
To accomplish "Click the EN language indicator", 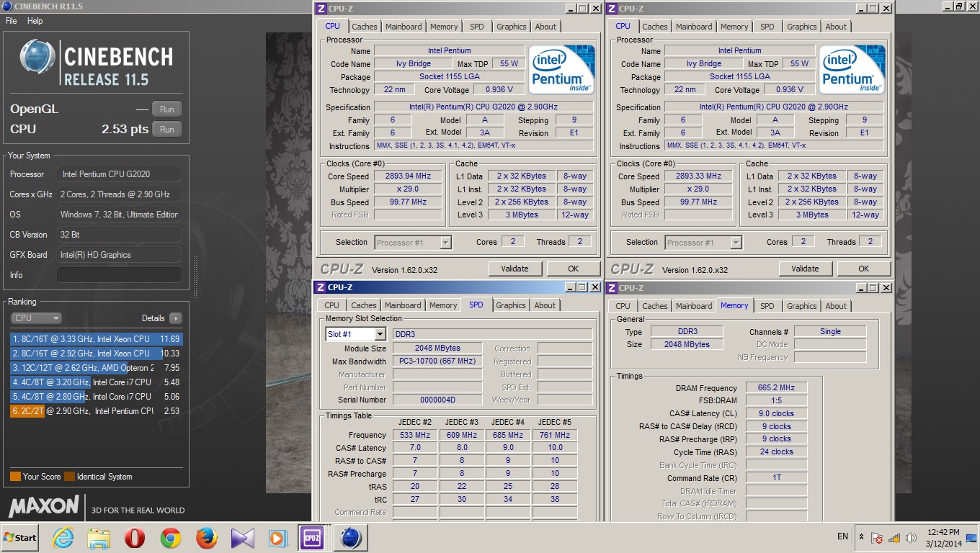I will 842,536.
